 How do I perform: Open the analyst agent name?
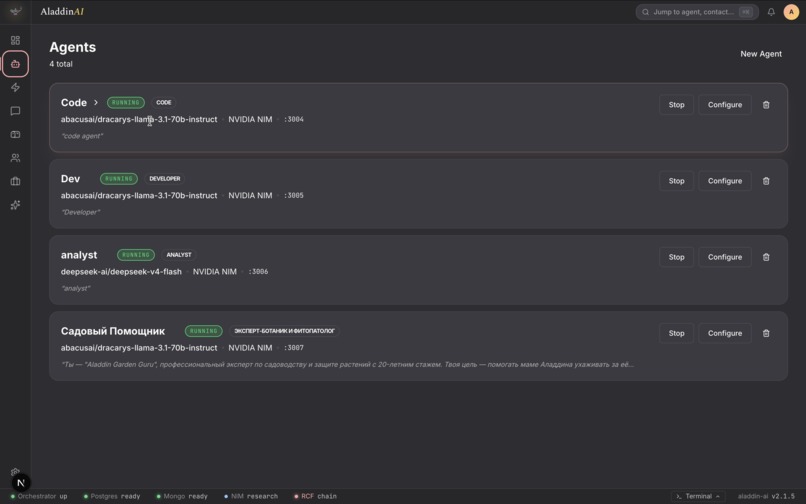point(79,255)
